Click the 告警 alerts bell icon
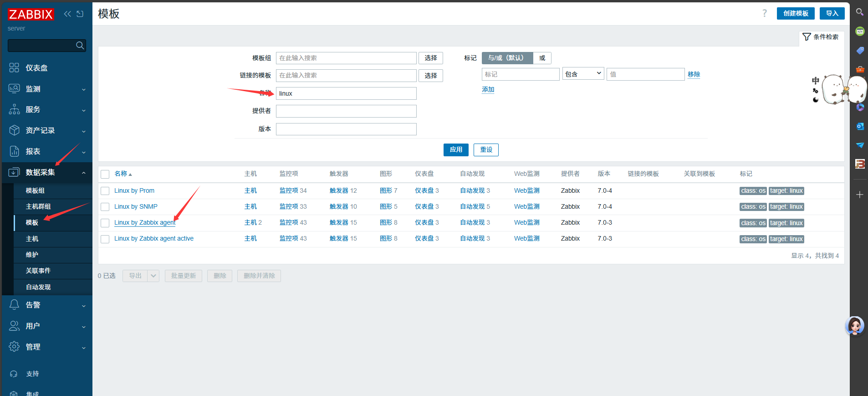This screenshot has height=396, width=868. point(14,305)
